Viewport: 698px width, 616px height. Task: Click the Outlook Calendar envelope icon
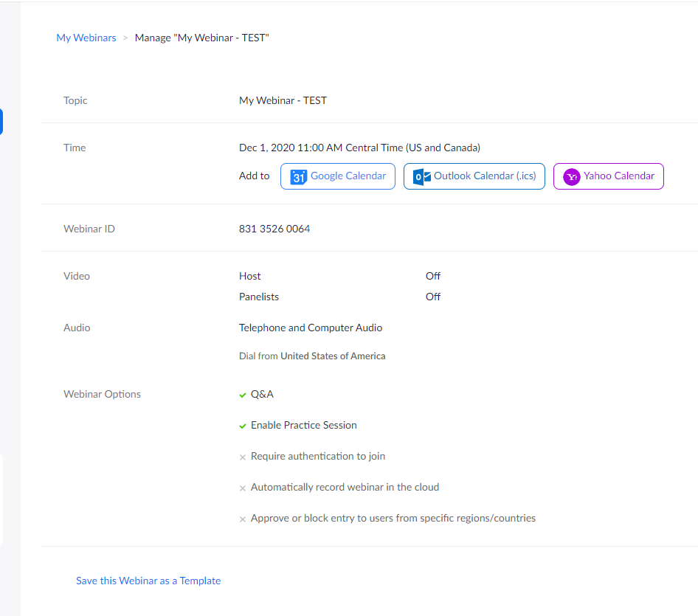[x=422, y=176]
